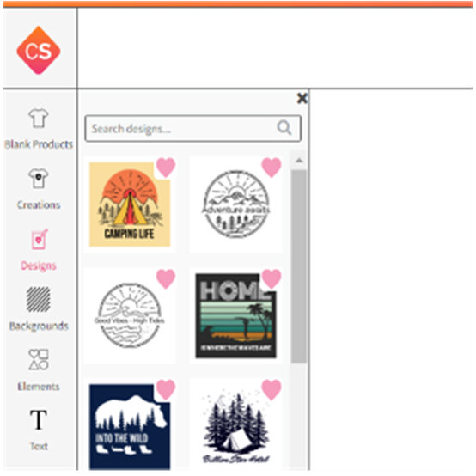This screenshot has height=476, width=476.
Task: Favorite the Home waves design heart
Action: 272,278
